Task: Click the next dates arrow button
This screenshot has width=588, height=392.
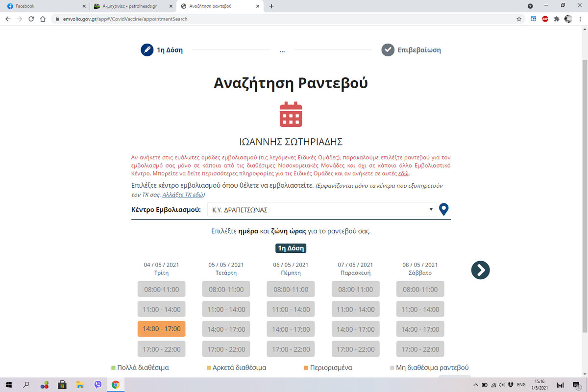Action: coord(481,269)
